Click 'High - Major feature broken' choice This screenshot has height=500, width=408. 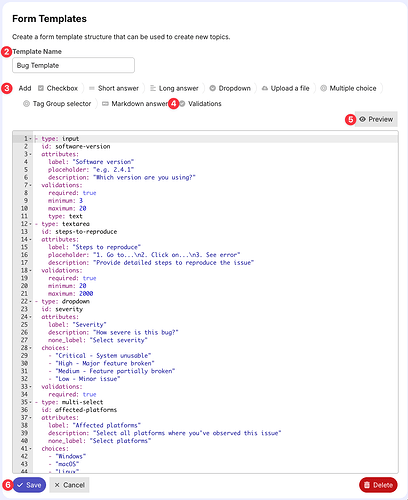click(105, 363)
